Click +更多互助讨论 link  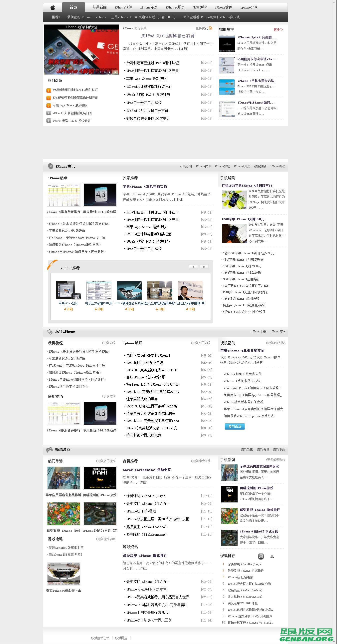tap(275, 343)
